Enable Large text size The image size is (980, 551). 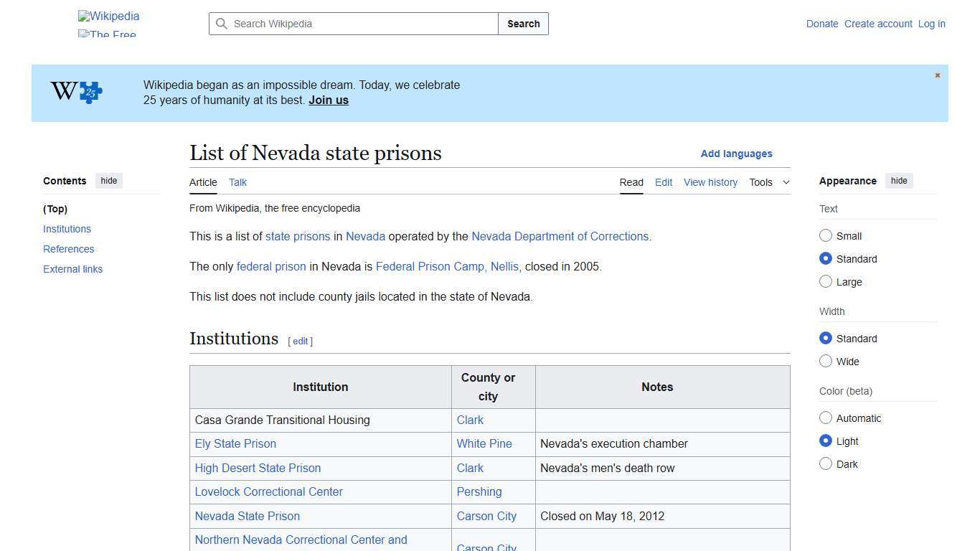[826, 281]
